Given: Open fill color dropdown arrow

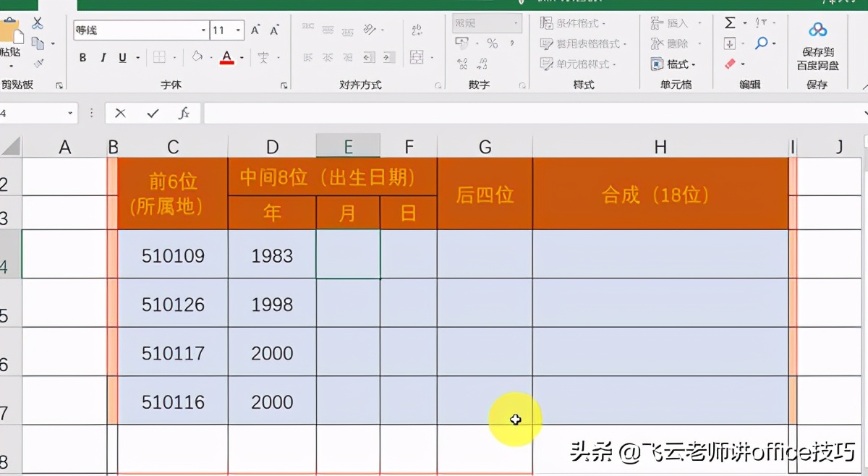Looking at the screenshot, I should pos(210,58).
